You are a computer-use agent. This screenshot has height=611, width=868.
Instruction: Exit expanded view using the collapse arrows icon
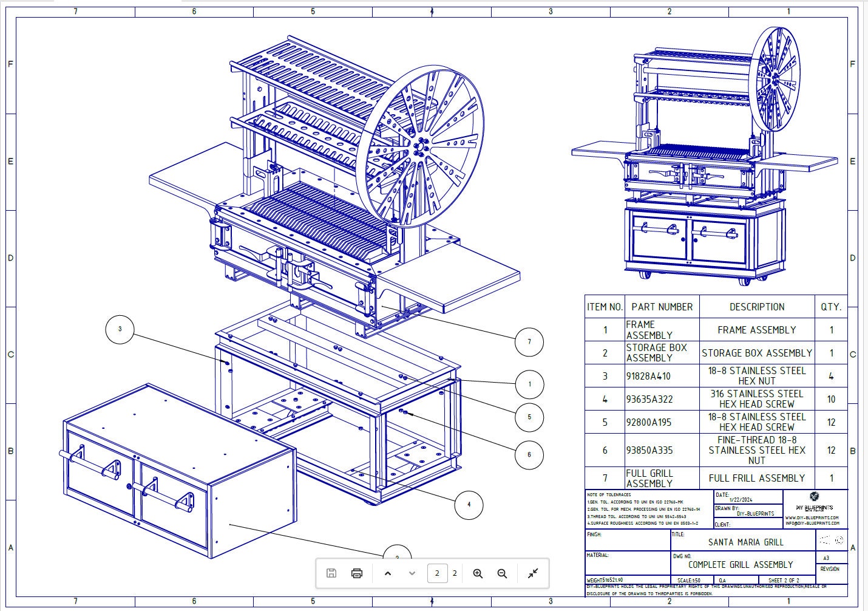[532, 572]
